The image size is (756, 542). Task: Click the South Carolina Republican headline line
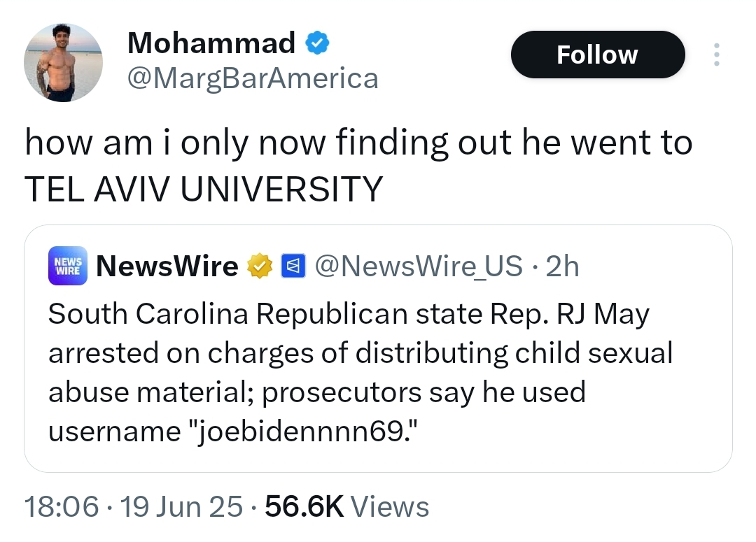[x=349, y=314]
